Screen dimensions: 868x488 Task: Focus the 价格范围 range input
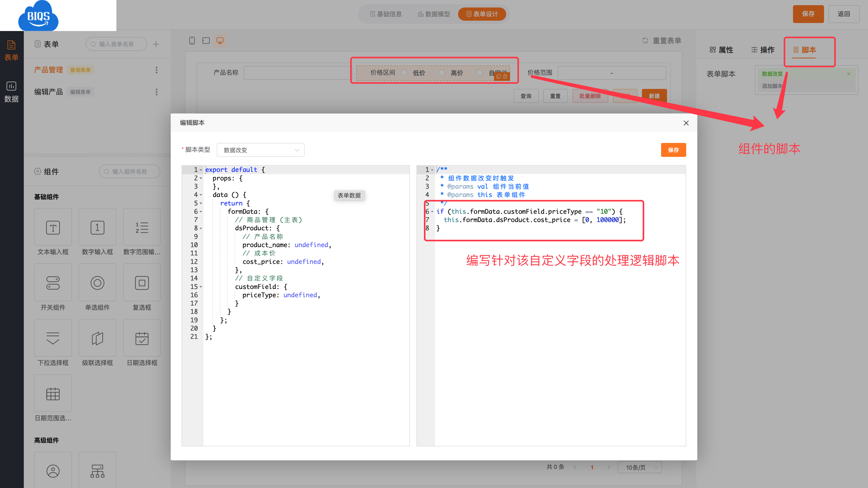click(612, 73)
